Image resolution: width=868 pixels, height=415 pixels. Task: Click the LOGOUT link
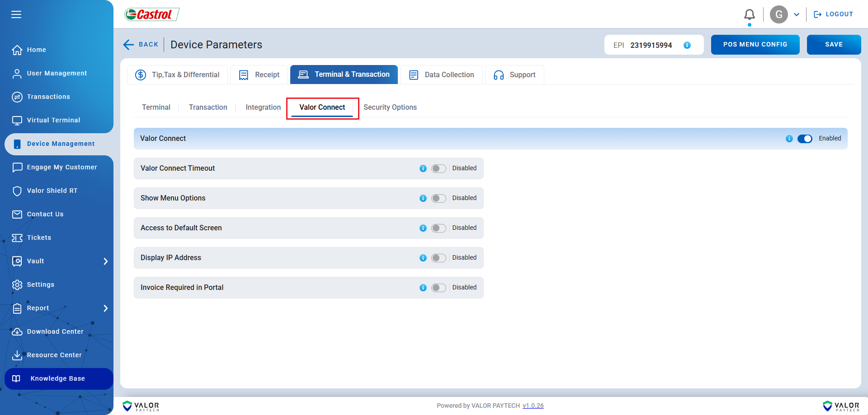coord(833,14)
